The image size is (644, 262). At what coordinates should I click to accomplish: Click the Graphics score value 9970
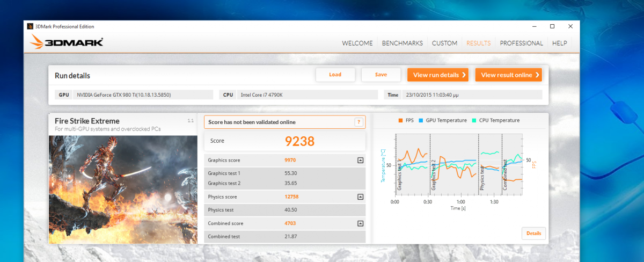tap(290, 160)
